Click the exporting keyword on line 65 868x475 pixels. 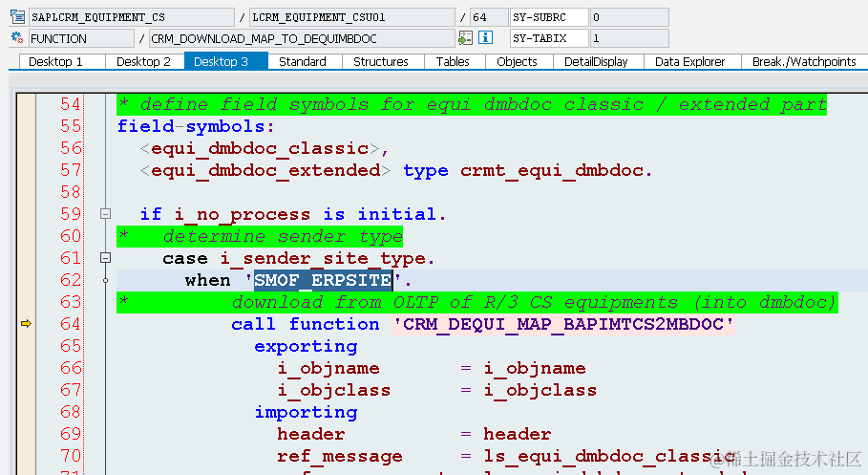point(306,346)
